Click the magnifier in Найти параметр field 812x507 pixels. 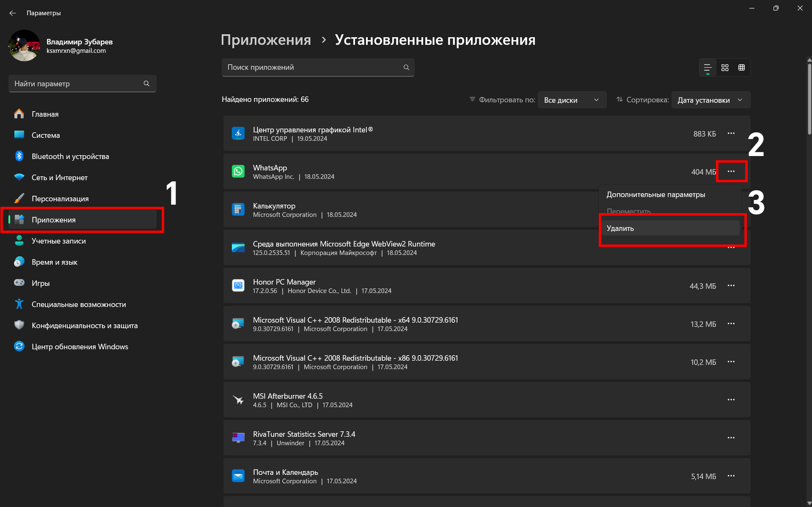tap(146, 84)
